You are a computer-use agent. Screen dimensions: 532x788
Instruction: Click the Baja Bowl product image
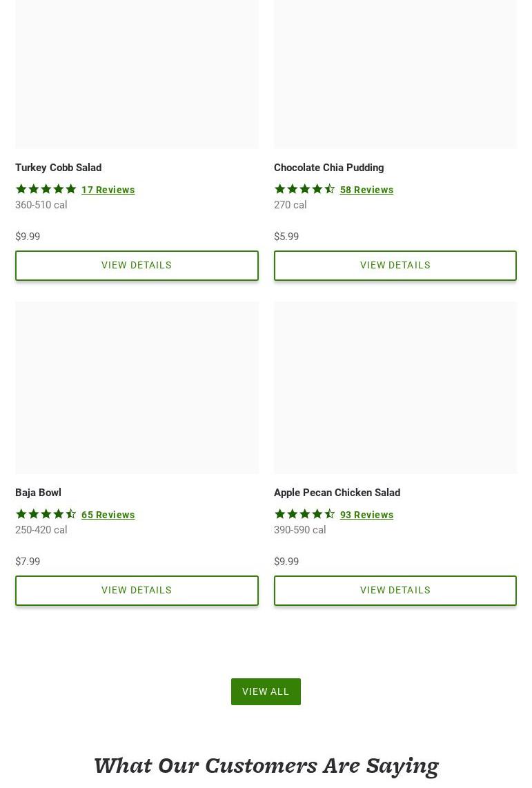click(137, 387)
